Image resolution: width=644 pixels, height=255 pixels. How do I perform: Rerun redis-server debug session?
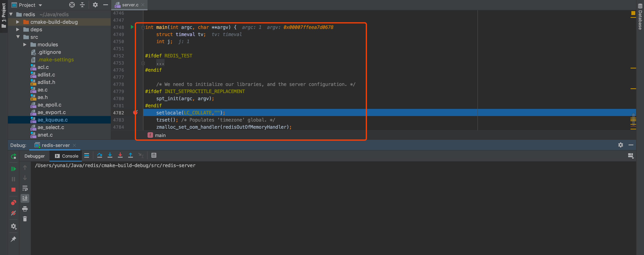pos(13,156)
